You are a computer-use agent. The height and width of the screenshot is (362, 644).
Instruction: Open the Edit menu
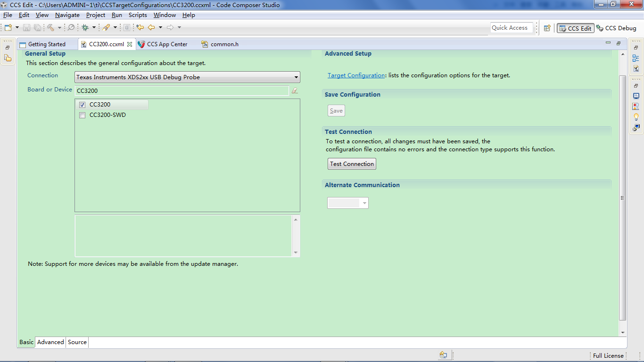[24, 15]
